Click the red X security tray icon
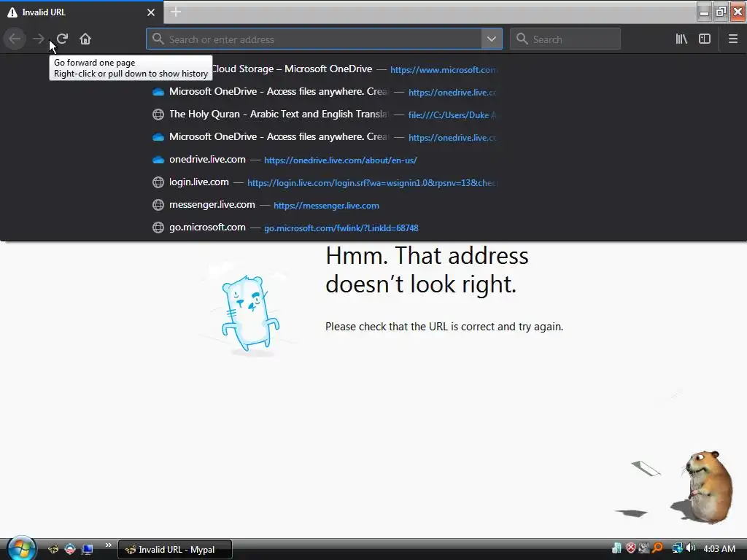The width and height of the screenshot is (747, 560). [631, 548]
